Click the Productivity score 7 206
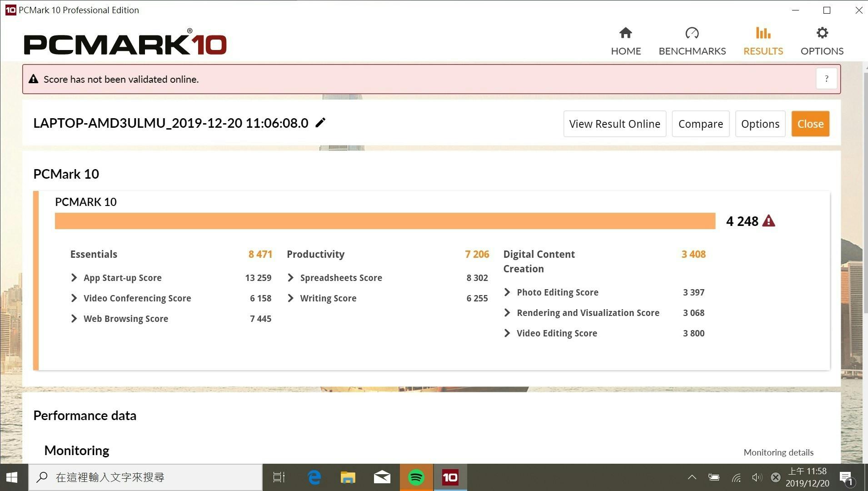This screenshot has height=491, width=868. (x=477, y=254)
